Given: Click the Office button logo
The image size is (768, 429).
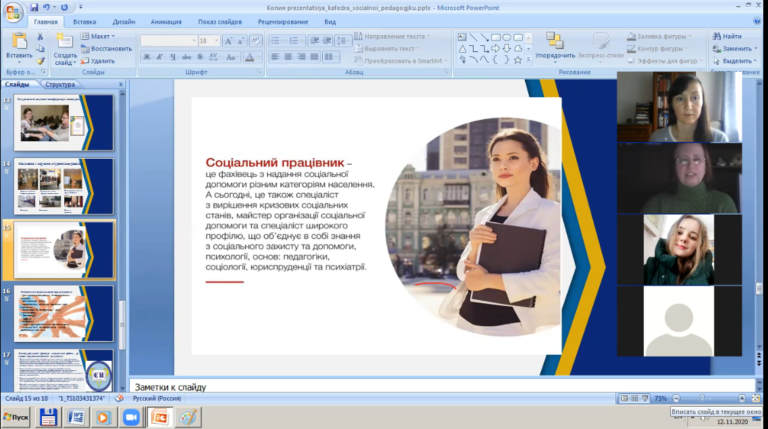Looking at the screenshot, I should point(13,13).
